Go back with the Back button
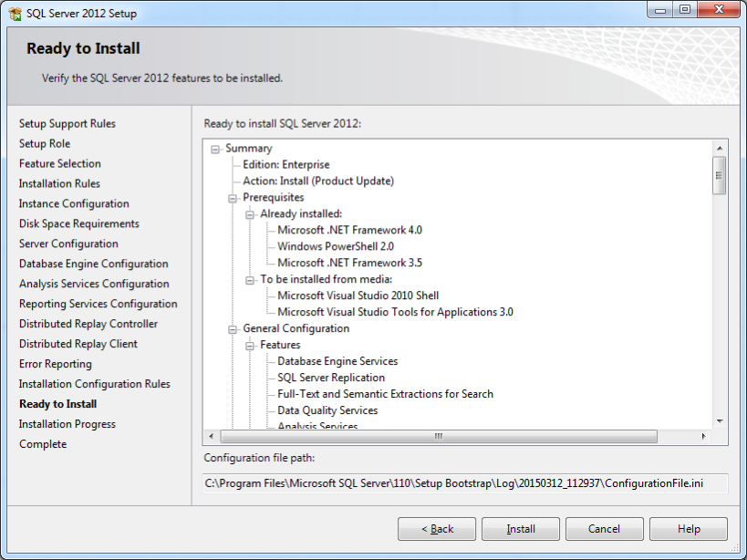The width and height of the screenshot is (747, 560). click(437, 529)
